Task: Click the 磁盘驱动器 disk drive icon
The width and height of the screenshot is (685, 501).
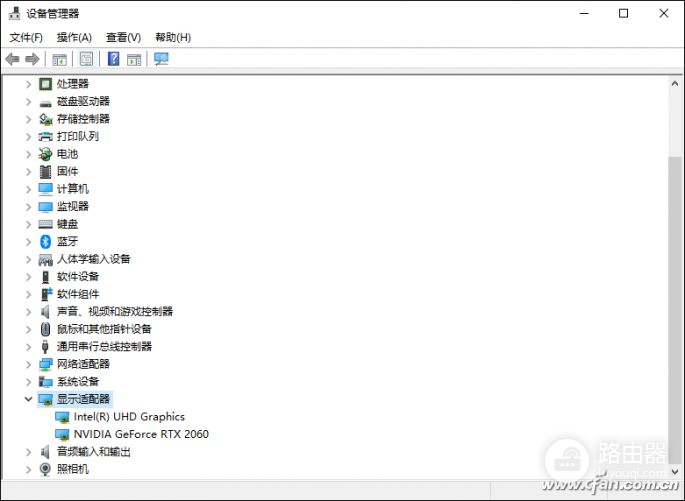Action: point(45,103)
